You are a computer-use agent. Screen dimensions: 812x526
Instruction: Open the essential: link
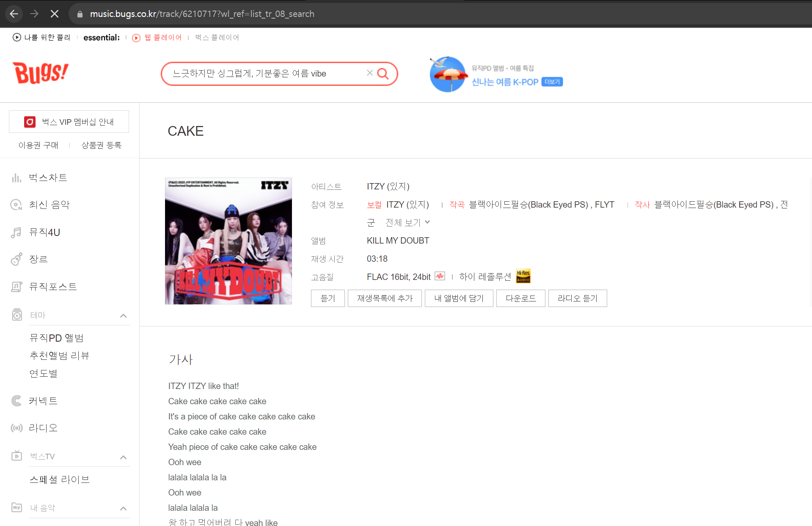pyautogui.click(x=102, y=37)
